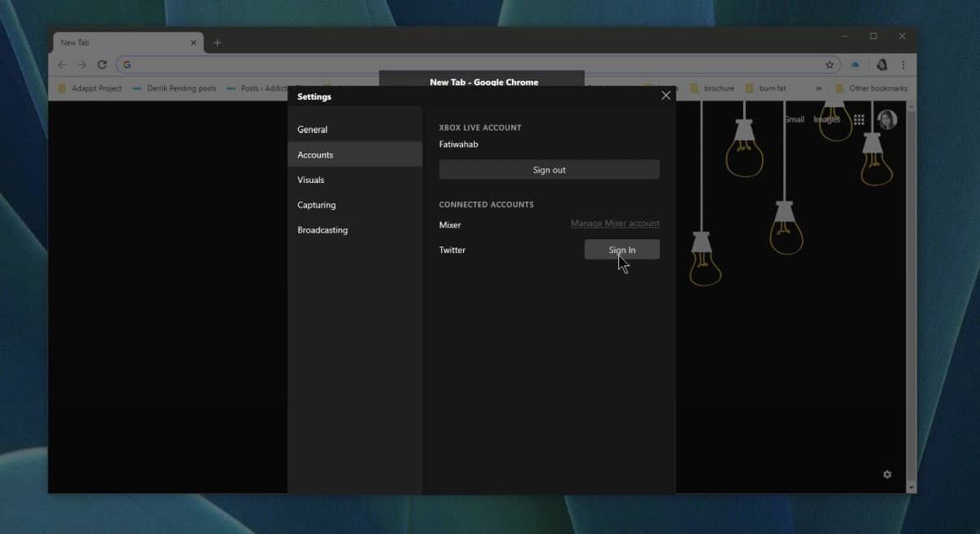The width and height of the screenshot is (980, 534).
Task: Open the Visuals settings section
Action: click(354, 180)
